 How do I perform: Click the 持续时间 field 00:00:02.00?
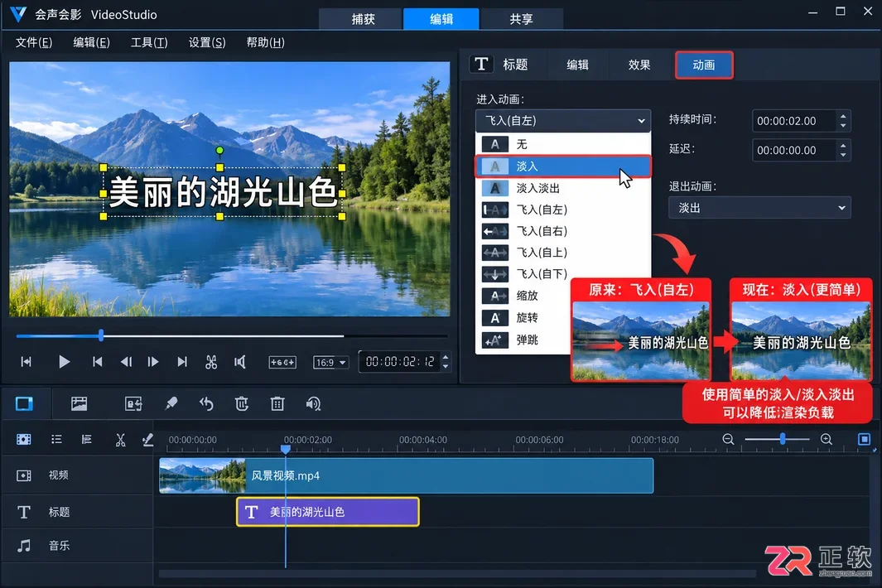(794, 121)
